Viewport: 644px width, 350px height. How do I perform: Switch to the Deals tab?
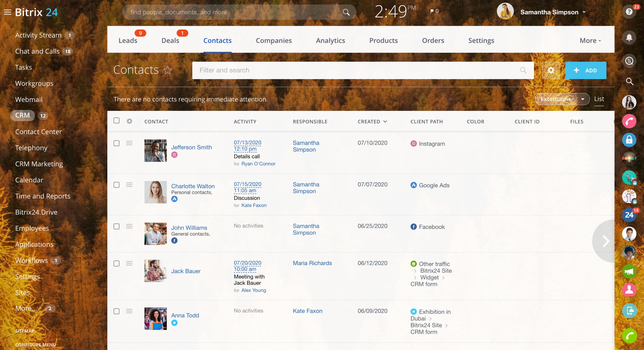pyautogui.click(x=170, y=41)
